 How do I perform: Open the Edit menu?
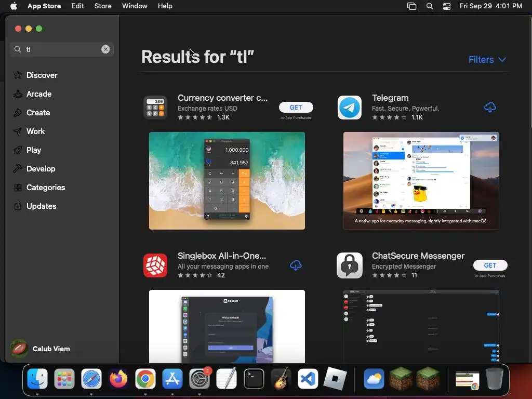coord(78,6)
